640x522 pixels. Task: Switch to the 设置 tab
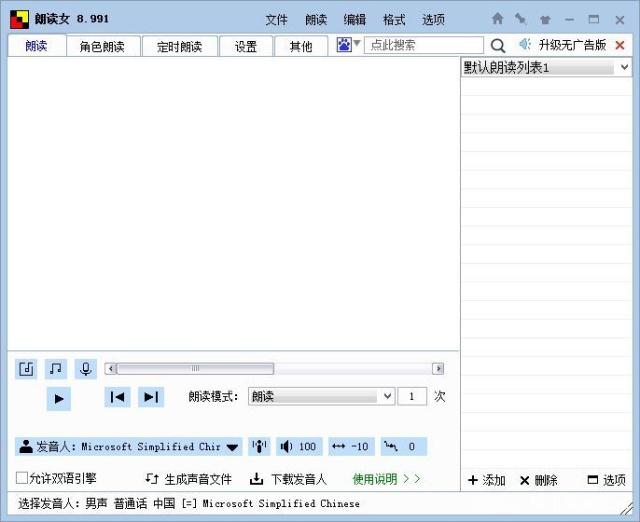[x=246, y=46]
